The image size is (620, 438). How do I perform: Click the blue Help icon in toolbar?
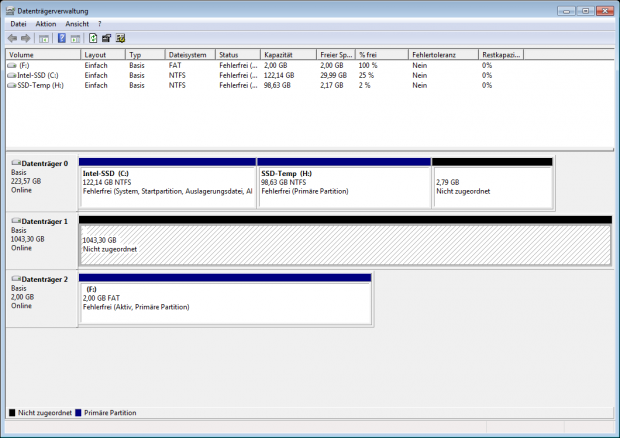[x=61, y=38]
